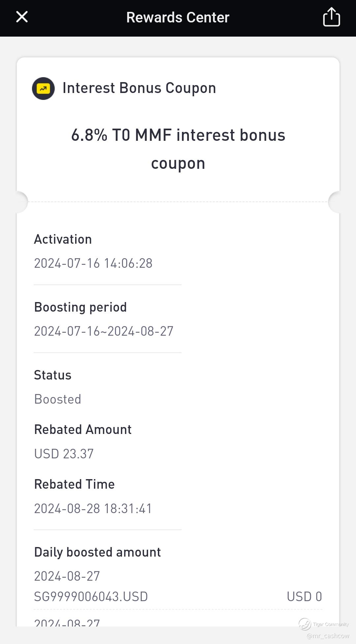Viewport: 356px width, 644px height.
Task: Select the USD 23.37 rebated amount
Action: 64,454
